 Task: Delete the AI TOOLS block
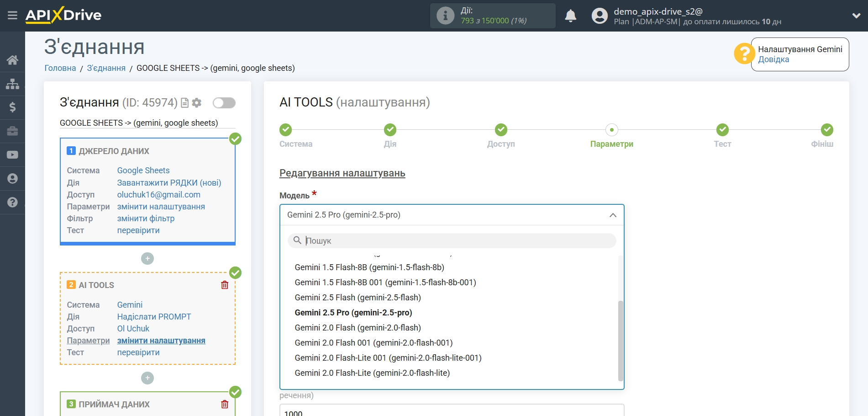tap(225, 285)
